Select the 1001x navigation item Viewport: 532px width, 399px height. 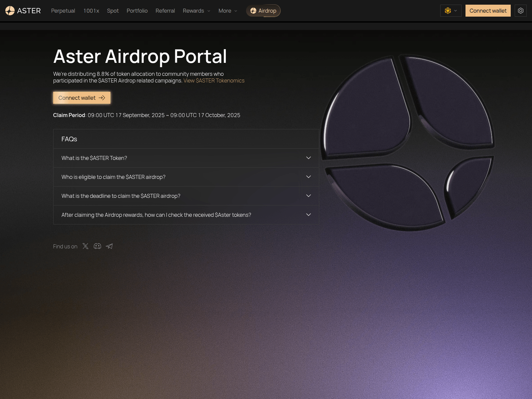coord(91,11)
